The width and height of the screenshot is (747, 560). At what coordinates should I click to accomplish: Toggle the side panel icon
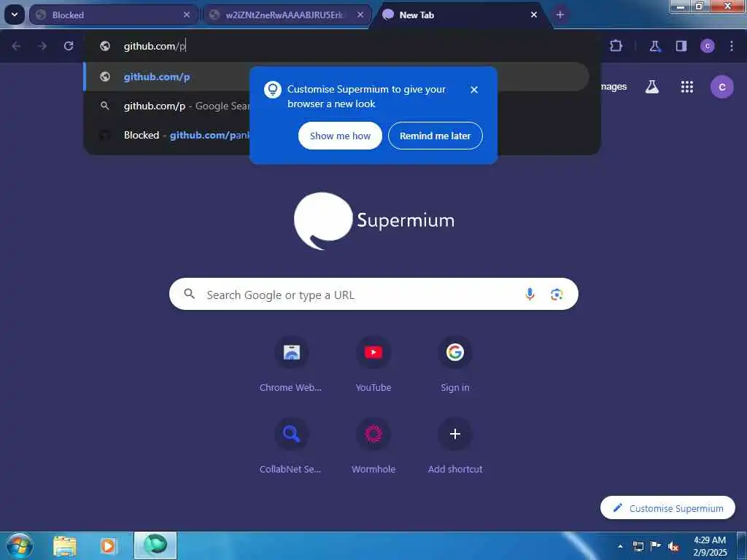(x=681, y=46)
